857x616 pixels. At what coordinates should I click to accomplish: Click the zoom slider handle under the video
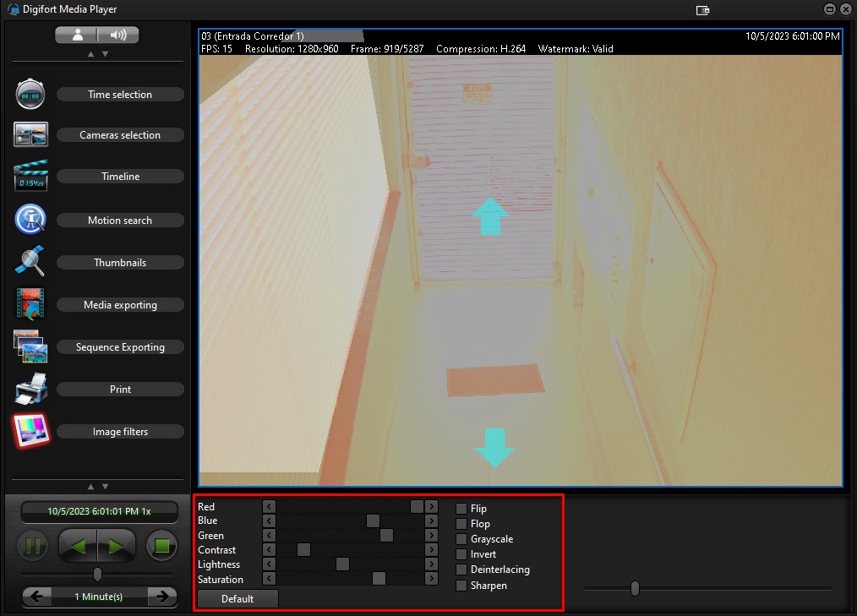coord(635,588)
